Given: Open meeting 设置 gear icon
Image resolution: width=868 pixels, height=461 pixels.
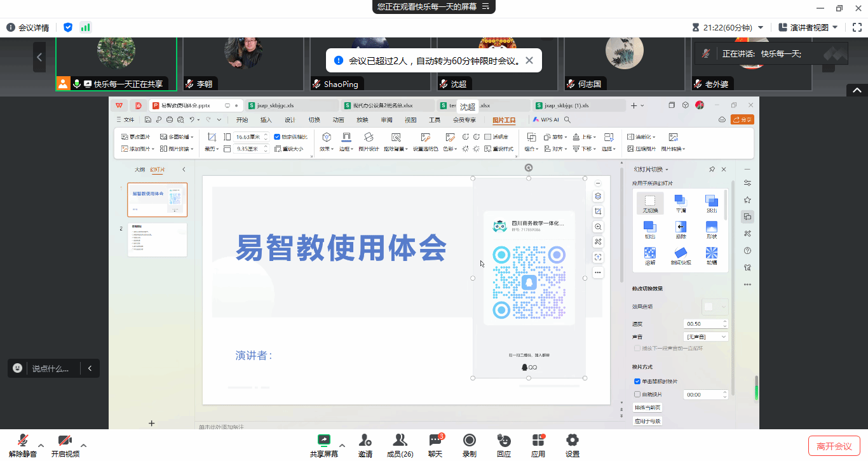Looking at the screenshot, I should (x=572, y=441).
